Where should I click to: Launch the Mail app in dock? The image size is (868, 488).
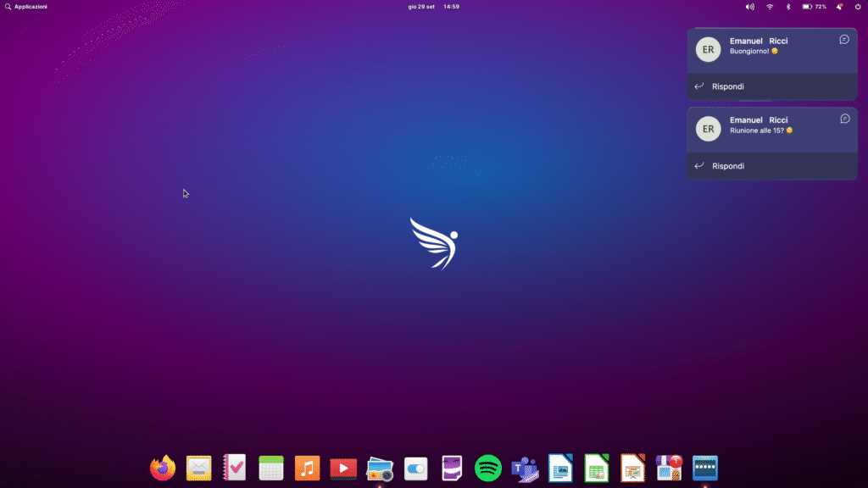(x=198, y=468)
